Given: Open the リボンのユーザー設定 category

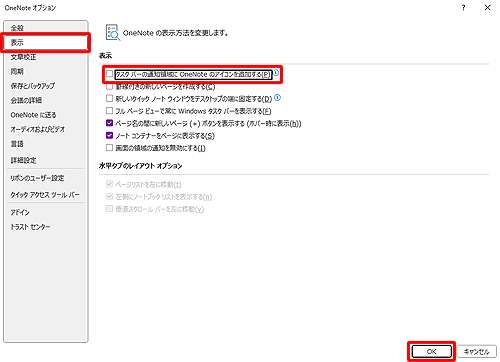Looking at the screenshot, I should click(x=45, y=178).
